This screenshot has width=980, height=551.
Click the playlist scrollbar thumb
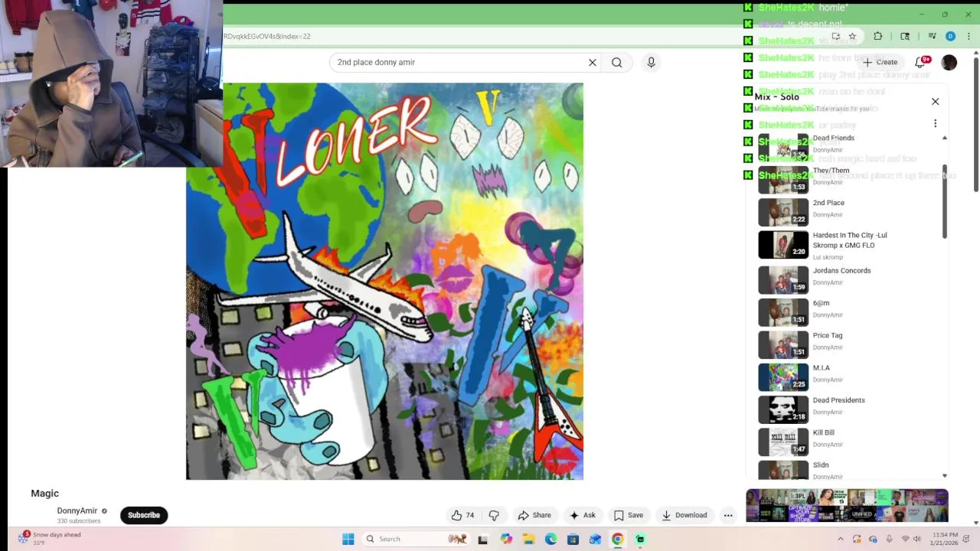tap(945, 201)
